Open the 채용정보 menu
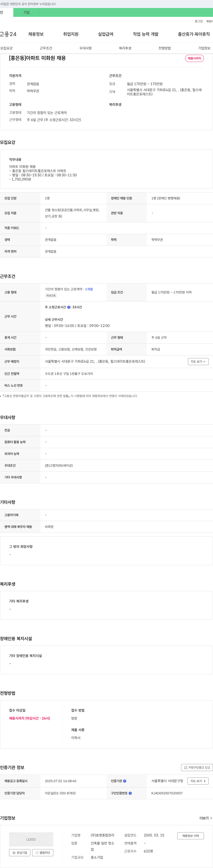The height and width of the screenshot is (868, 213). [x=36, y=34]
